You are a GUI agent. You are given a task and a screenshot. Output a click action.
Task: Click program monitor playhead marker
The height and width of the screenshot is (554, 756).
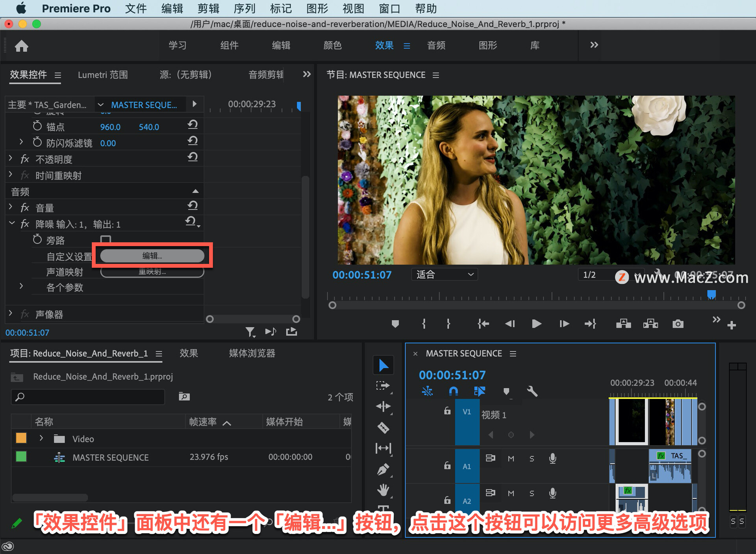tap(712, 295)
